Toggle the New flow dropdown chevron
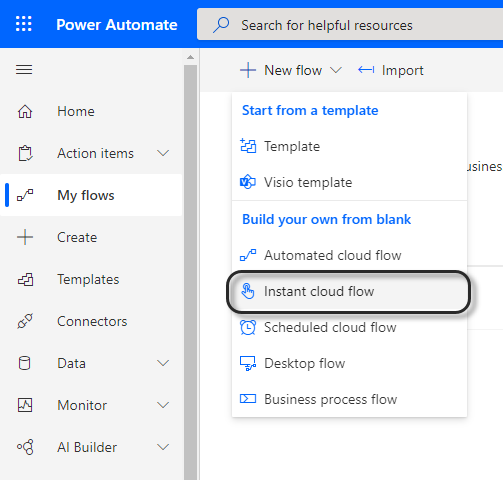 pyautogui.click(x=336, y=70)
